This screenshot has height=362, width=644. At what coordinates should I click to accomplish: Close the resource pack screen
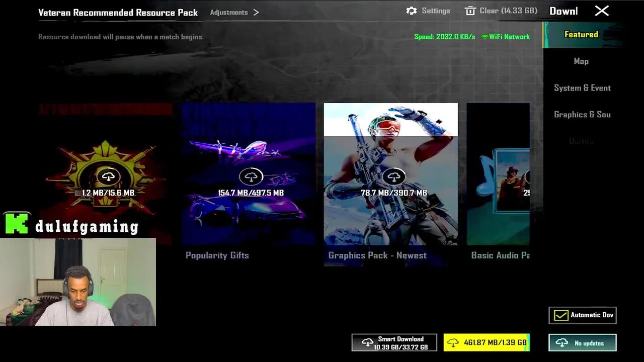click(x=602, y=11)
